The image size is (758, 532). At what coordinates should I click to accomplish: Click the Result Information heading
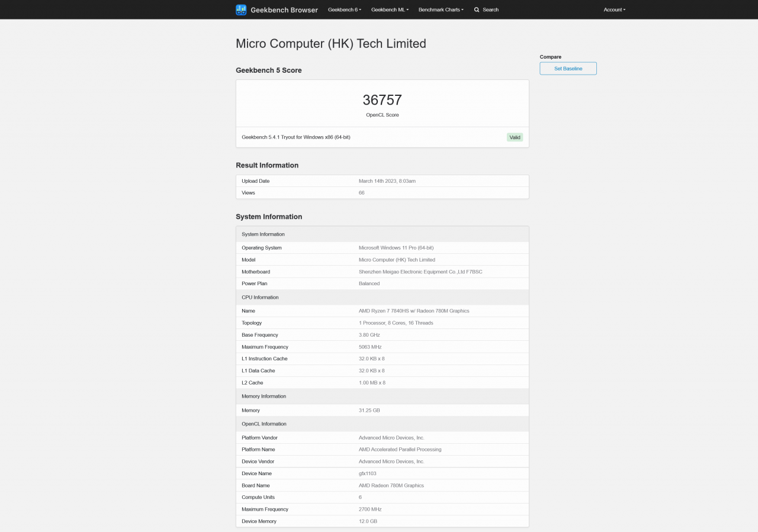pyautogui.click(x=267, y=165)
